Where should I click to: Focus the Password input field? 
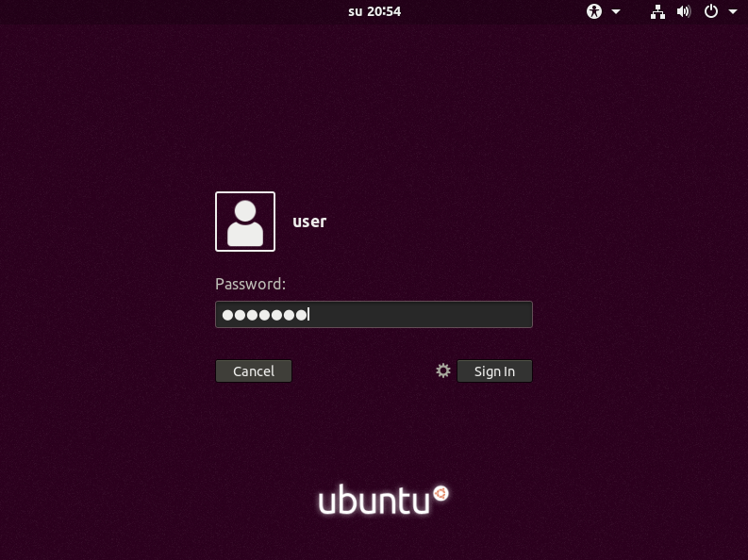(374, 315)
